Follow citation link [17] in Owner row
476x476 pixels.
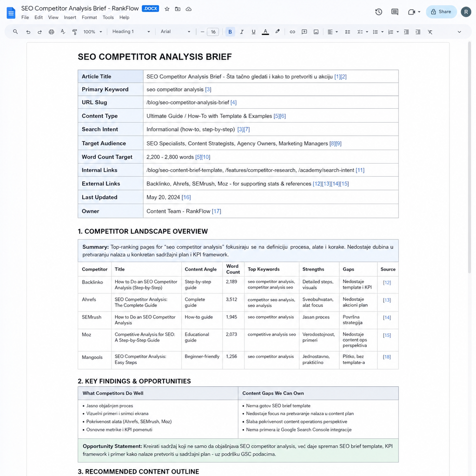pos(217,211)
